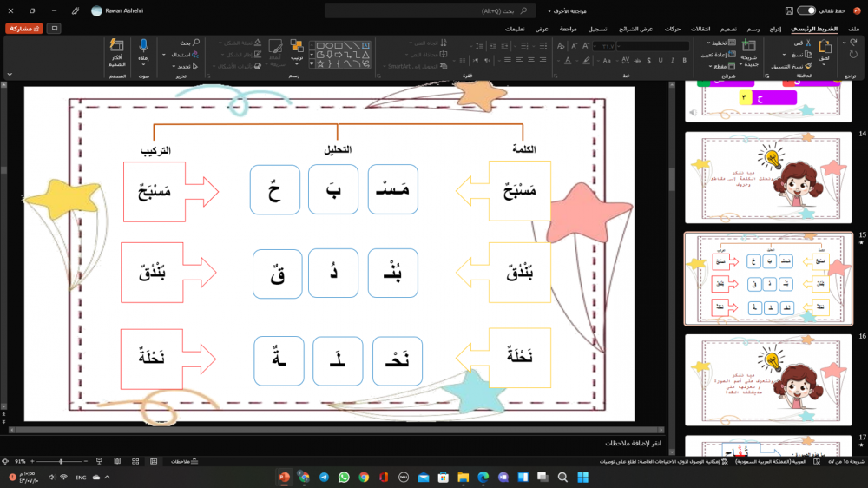The height and width of the screenshot is (488, 868).
Task: Click the Find (بحث) magnifier in ribbon
Action: (196, 43)
